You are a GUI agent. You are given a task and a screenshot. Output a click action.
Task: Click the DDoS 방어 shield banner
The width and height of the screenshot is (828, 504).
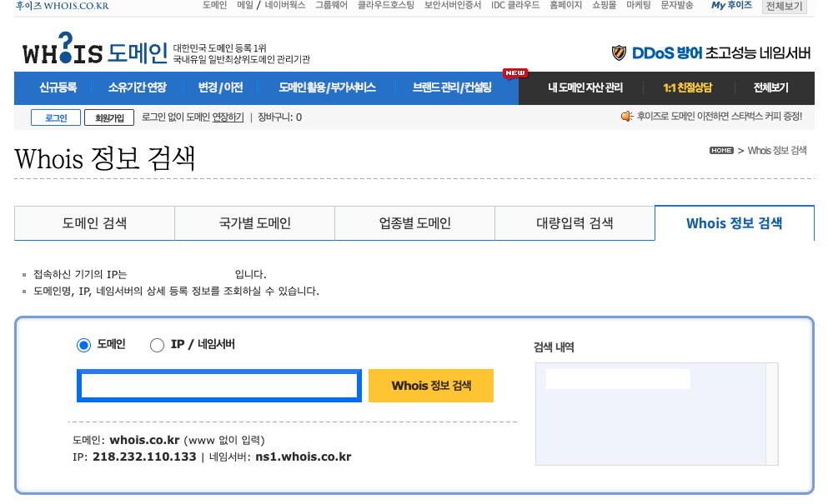click(710, 52)
